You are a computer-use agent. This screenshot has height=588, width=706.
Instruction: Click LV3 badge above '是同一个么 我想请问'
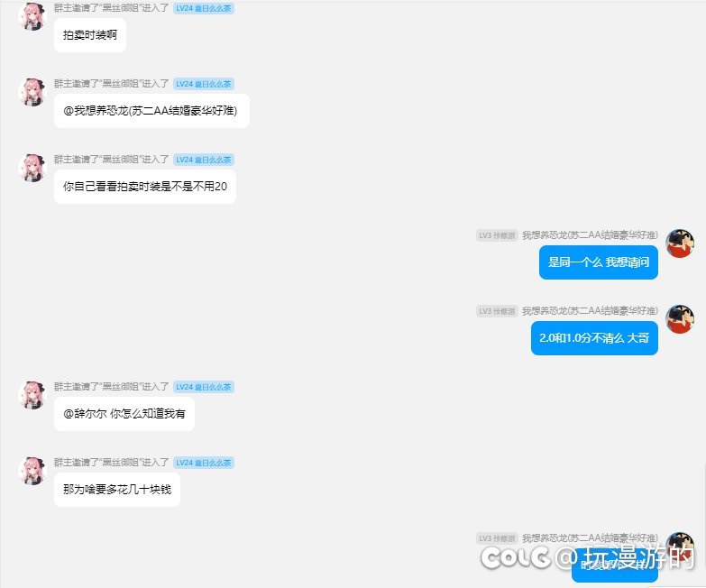(x=497, y=235)
